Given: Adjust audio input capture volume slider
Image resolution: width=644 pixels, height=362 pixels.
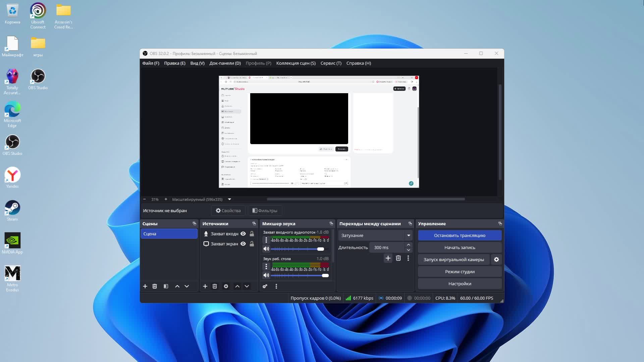Looking at the screenshot, I should coord(321,249).
